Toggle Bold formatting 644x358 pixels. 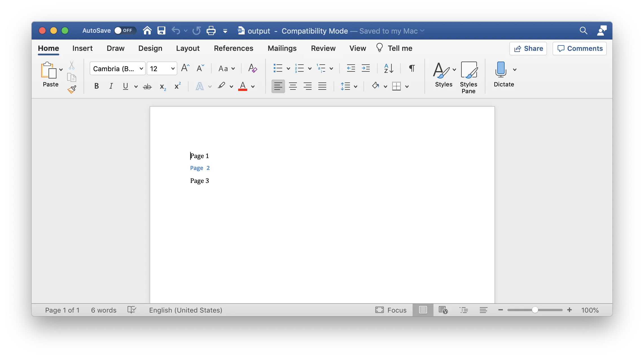(x=97, y=86)
